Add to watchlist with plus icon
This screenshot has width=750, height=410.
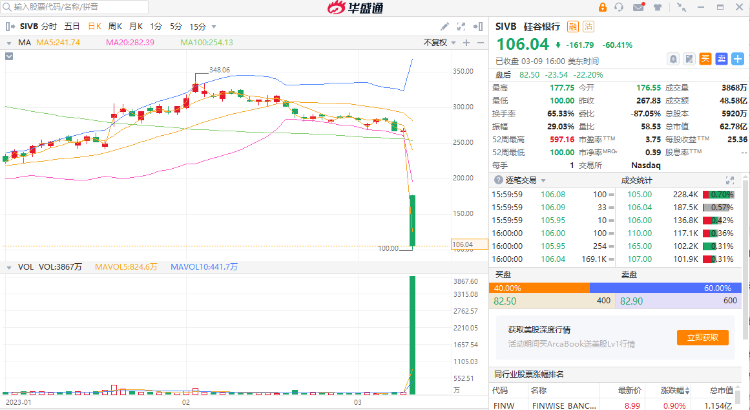coord(738,59)
